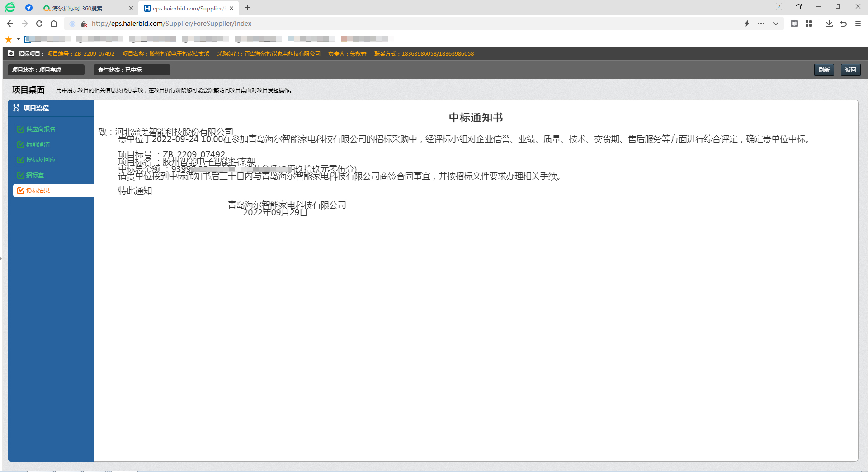868x472 pixels.
Task: Close the 海尔招标网_360搜索 tab
Action: [x=131, y=8]
